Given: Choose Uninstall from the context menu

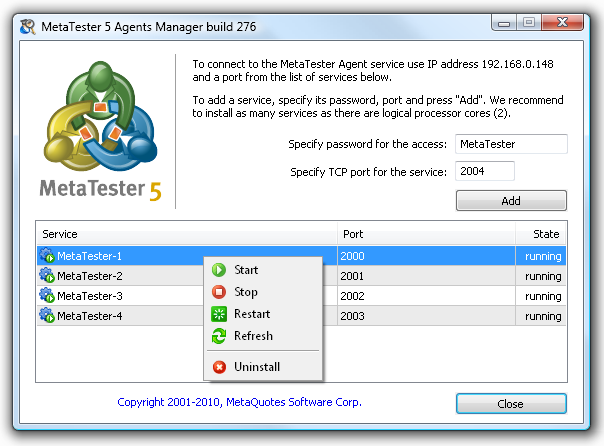Looking at the screenshot, I should coord(263,367).
